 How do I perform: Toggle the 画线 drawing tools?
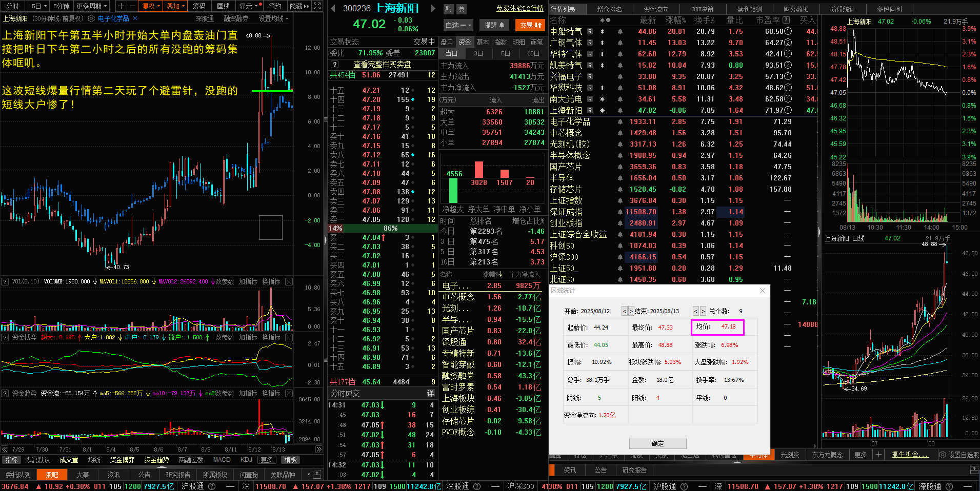click(223, 6)
